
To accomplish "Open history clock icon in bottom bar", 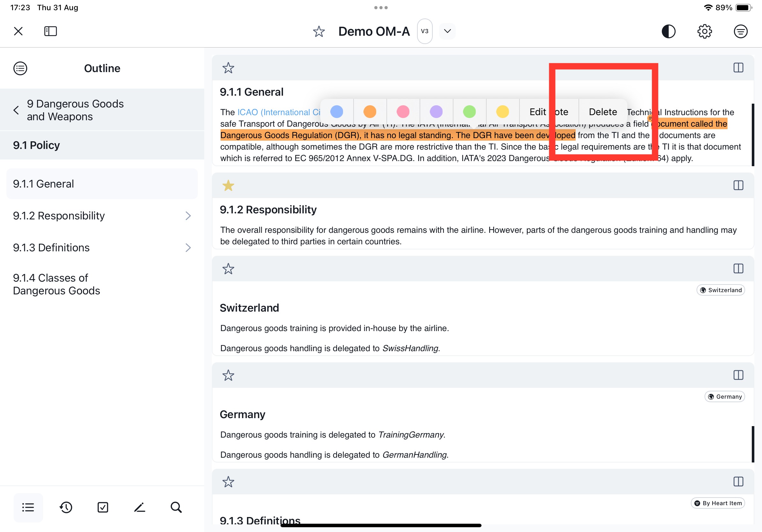I will point(66,507).
